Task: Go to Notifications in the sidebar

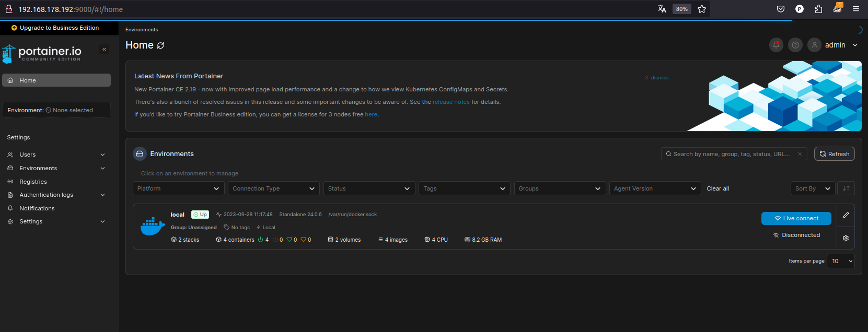Action: (37, 208)
